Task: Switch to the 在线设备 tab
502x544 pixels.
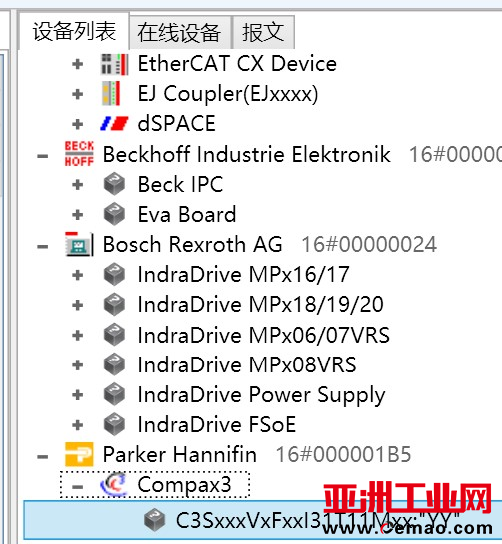Action: tap(179, 32)
